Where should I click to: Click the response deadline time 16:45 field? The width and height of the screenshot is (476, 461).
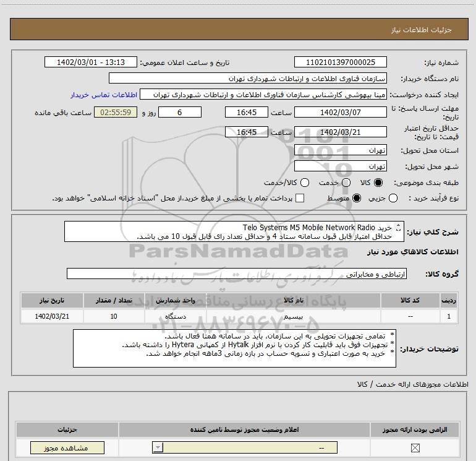click(247, 113)
